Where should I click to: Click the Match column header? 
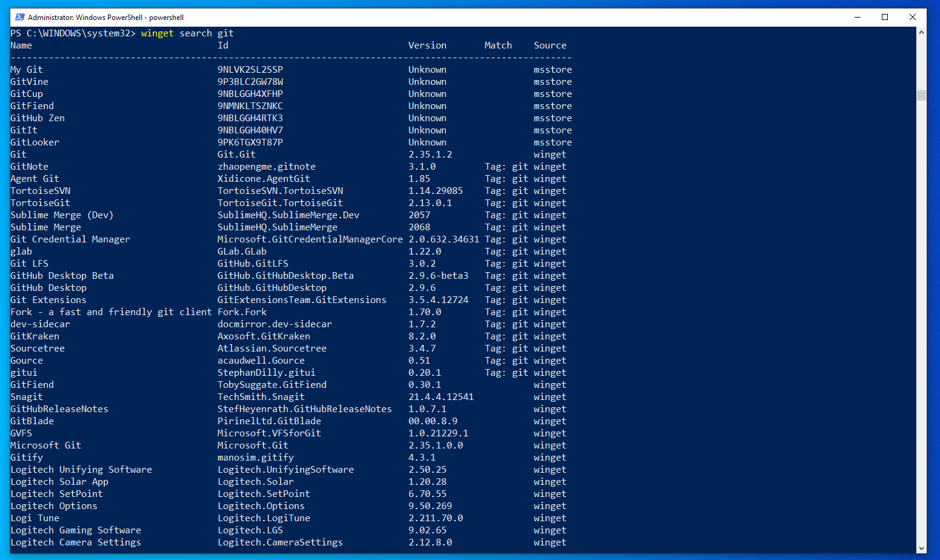(498, 45)
